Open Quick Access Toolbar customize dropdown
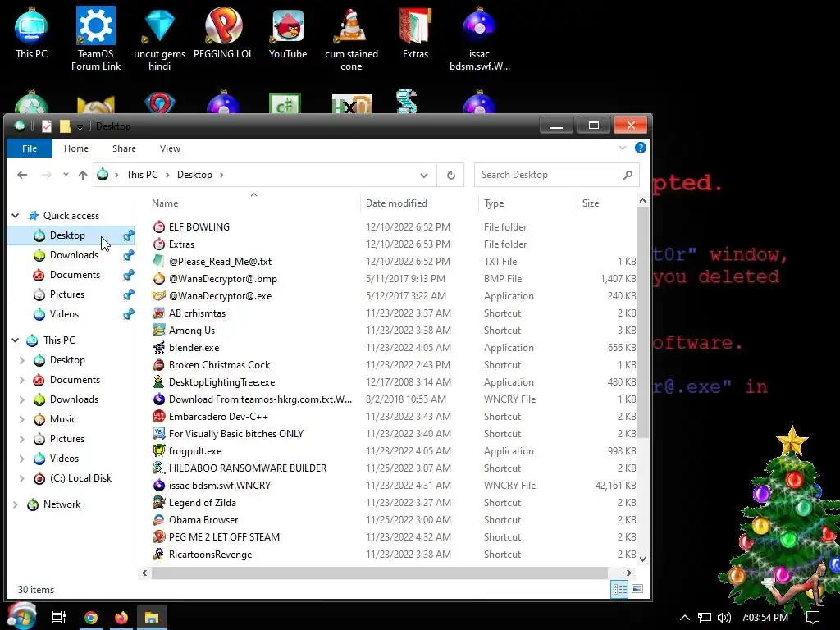The height and width of the screenshot is (630, 840). [80, 126]
